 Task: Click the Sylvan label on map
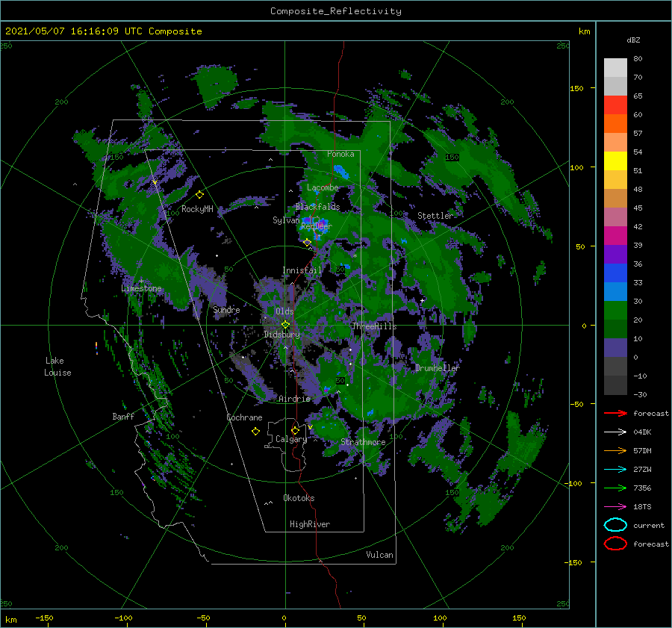point(286,220)
